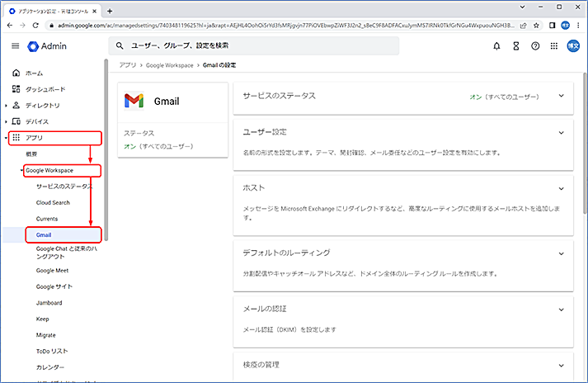Open Chrome's three-dot menu
This screenshot has height=383, width=588.
578,25
